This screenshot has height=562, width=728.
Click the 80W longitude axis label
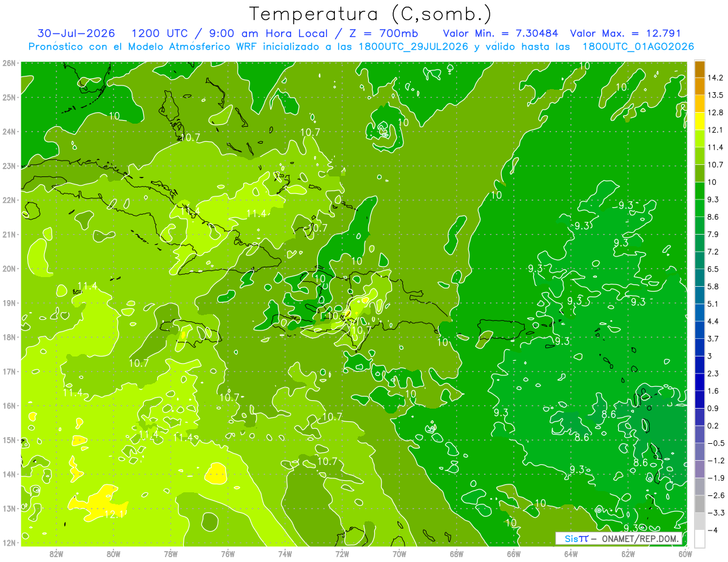coord(113,554)
